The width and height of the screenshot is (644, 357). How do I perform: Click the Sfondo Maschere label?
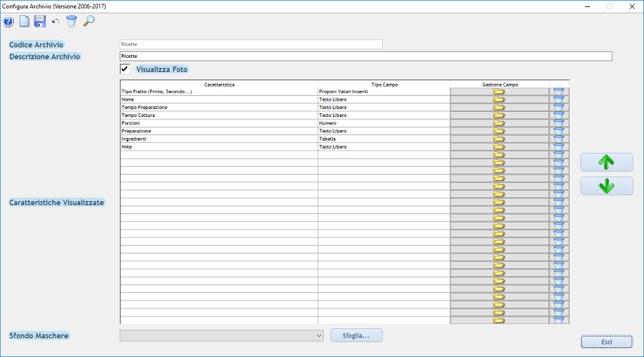(x=39, y=336)
